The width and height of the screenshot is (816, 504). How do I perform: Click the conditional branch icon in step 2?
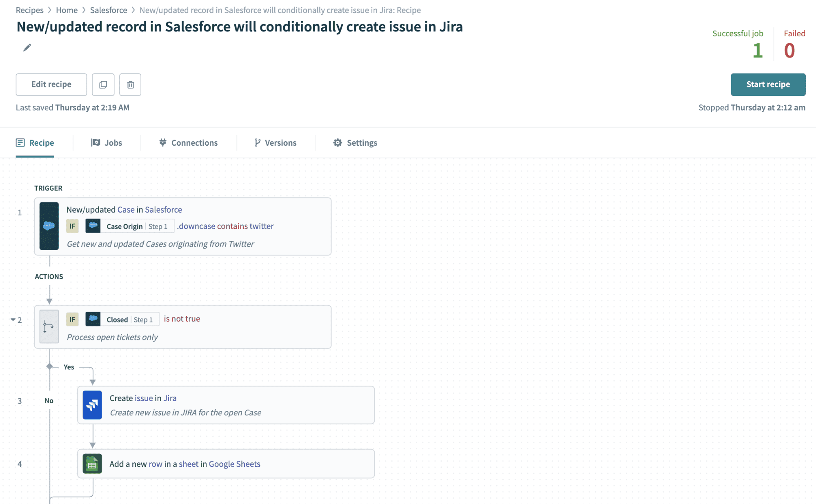click(x=49, y=326)
